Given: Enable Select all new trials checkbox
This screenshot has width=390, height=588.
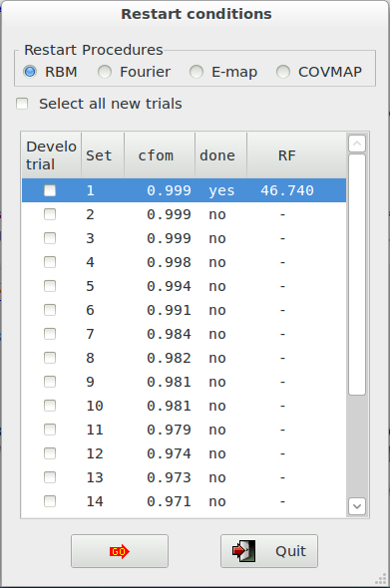Looking at the screenshot, I should click(22, 104).
